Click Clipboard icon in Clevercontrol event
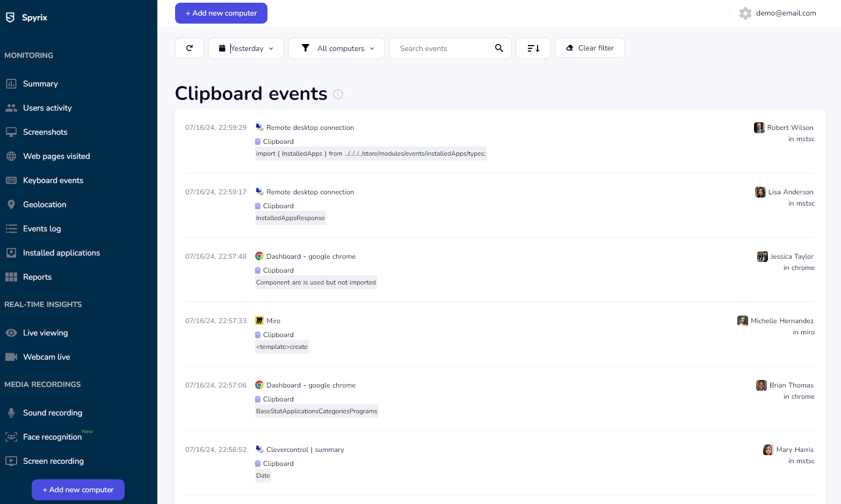Viewport: 841px width, 504px height. pyautogui.click(x=258, y=464)
